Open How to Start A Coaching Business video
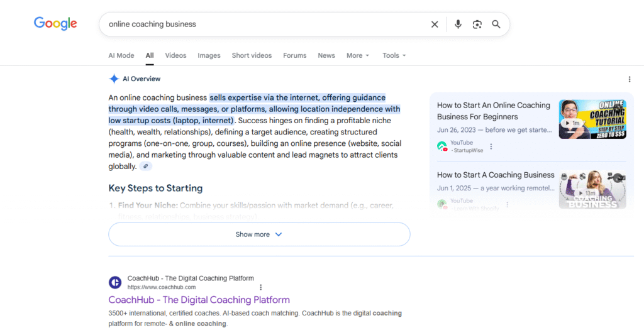This screenshot has height=335, width=644. point(496,175)
